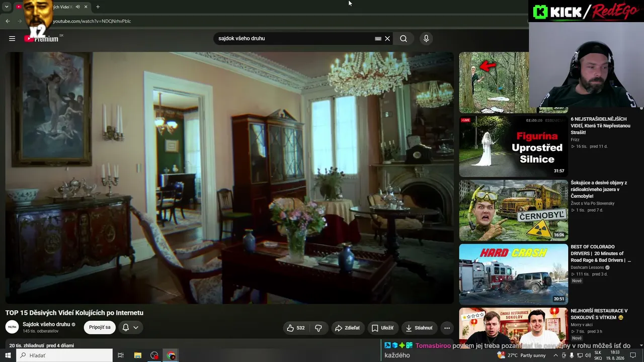Open the Figurína Uprostřed Silnice video thumbnail

coord(513,146)
